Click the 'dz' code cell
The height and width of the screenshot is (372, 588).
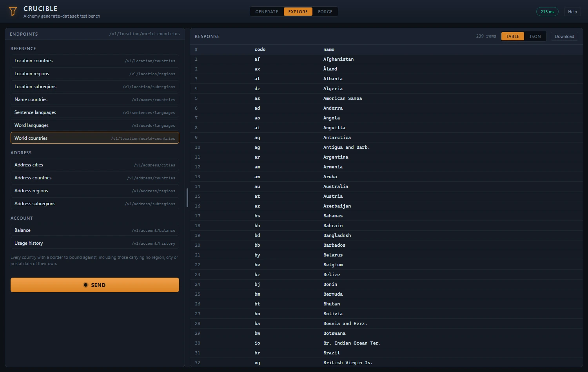(x=257, y=88)
